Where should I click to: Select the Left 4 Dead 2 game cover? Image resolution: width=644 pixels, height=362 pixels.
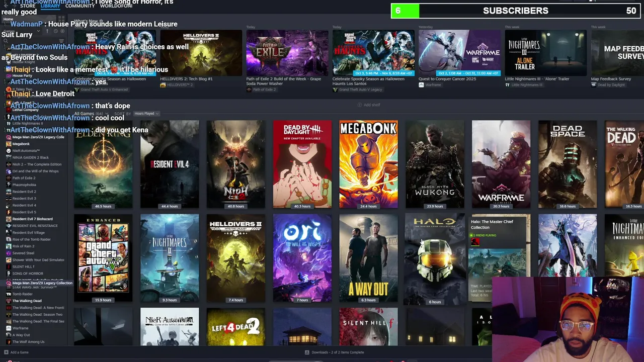click(x=236, y=327)
